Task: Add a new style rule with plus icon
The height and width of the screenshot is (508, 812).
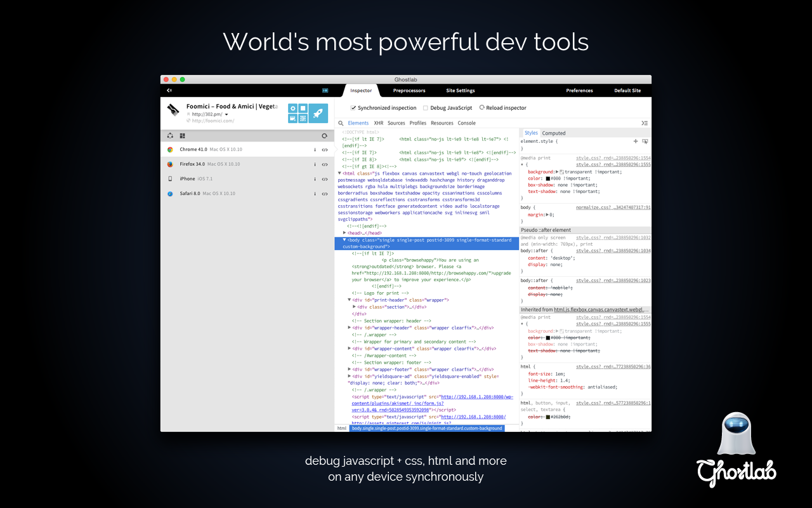Action: tap(636, 141)
